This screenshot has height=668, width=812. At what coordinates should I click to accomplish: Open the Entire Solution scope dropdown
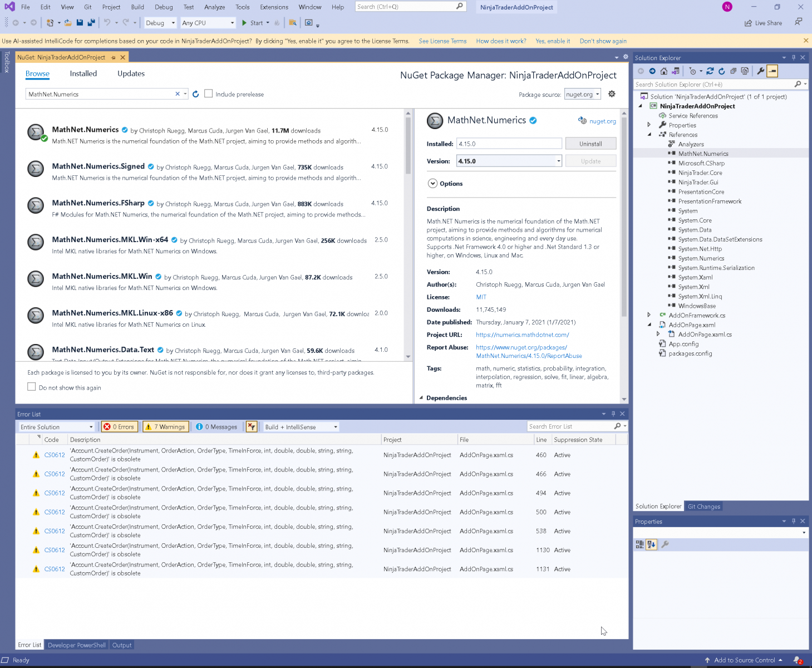pos(57,427)
